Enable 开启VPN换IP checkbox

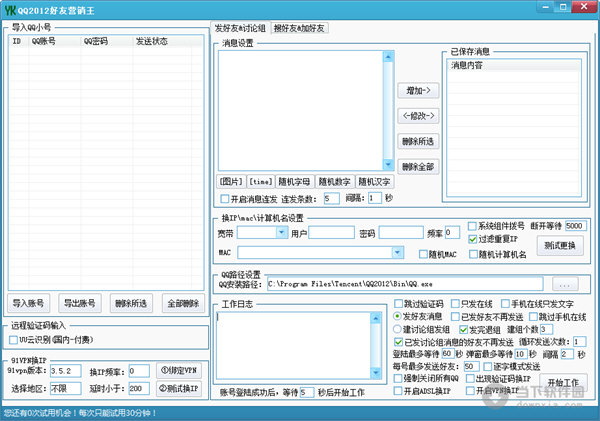point(470,391)
